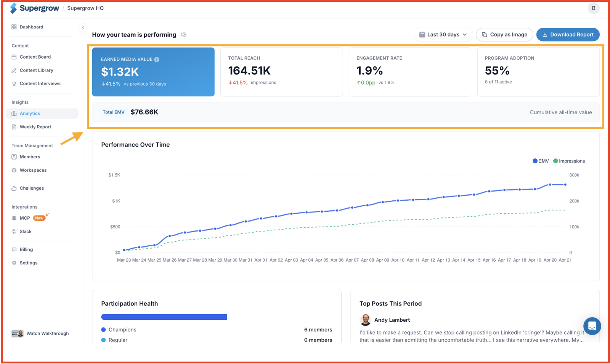Image resolution: width=610 pixels, height=364 pixels.
Task: Click 'Performance Over Time' heading
Action: 135,145
